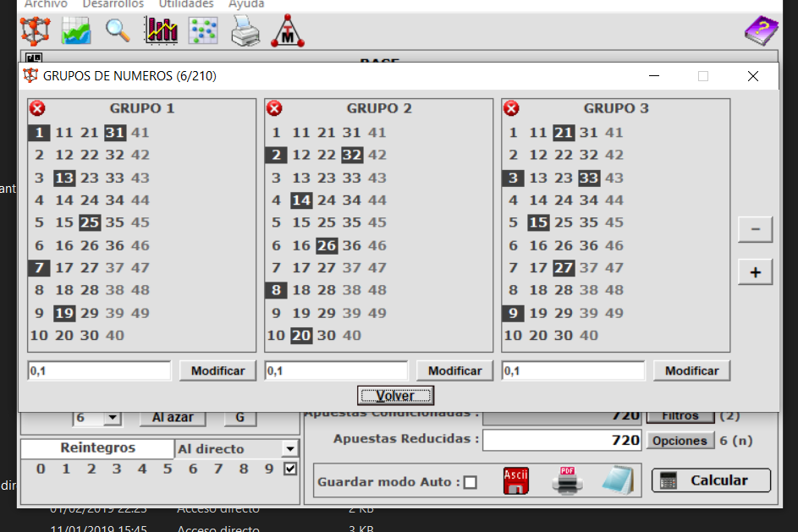
Task: Select reintegro number 5
Action: point(168,469)
